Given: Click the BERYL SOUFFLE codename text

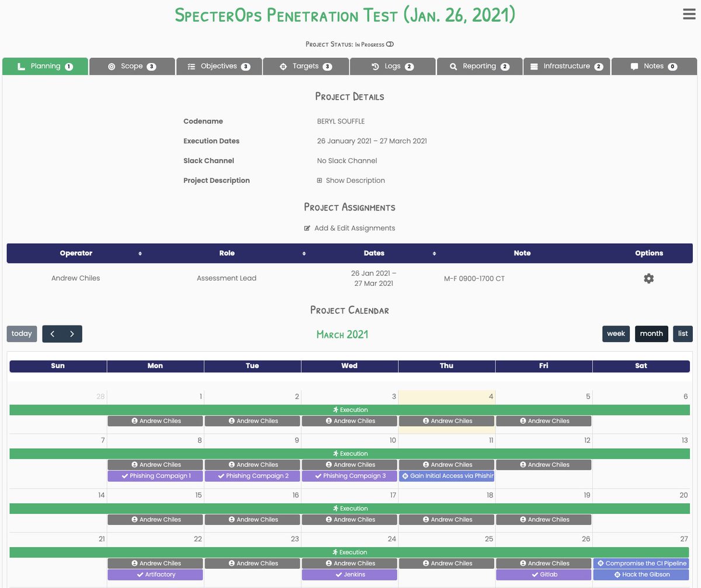Looking at the screenshot, I should pyautogui.click(x=341, y=122).
